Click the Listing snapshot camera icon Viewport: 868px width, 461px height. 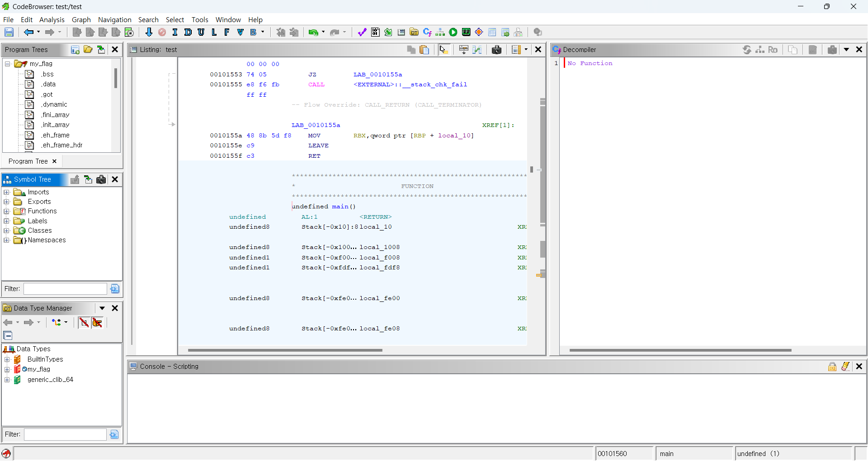(x=496, y=50)
